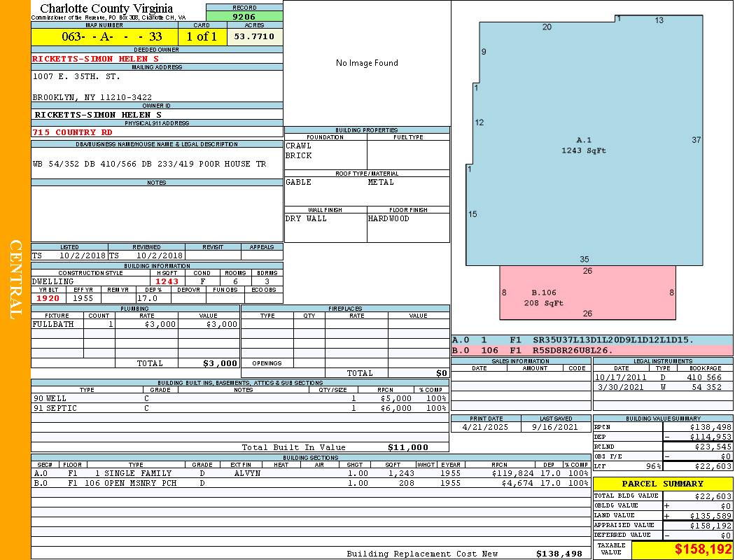Click the 715 COUNTRY RD physical address

(x=72, y=132)
